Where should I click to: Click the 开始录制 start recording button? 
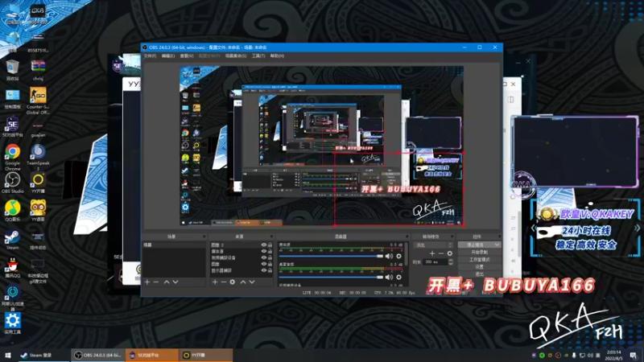pos(479,252)
